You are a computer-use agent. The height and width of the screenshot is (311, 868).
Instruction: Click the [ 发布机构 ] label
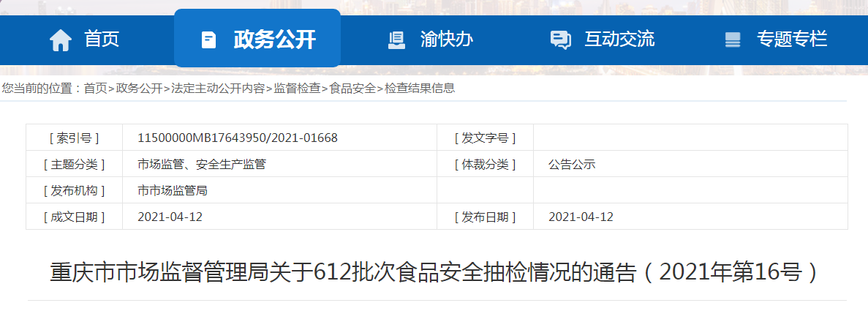click(x=74, y=191)
